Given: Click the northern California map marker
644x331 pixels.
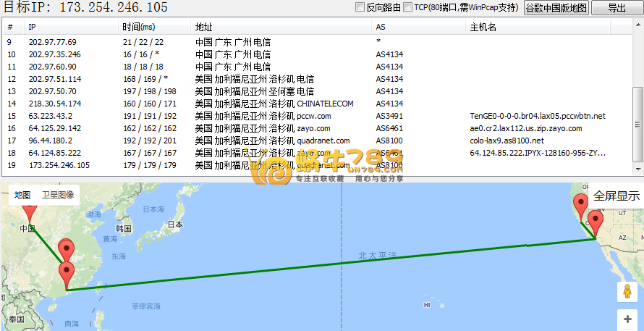Looking at the screenshot, I should [x=580, y=206].
